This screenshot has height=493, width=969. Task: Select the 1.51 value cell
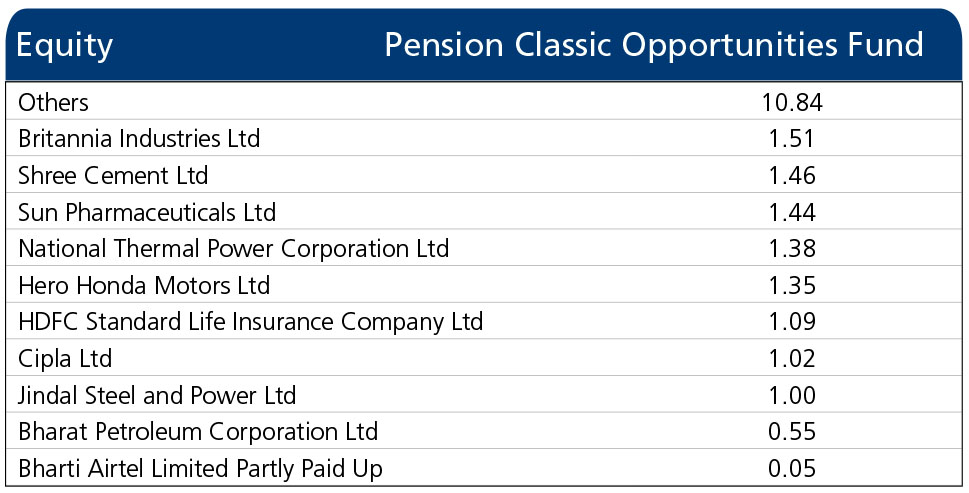(792, 138)
